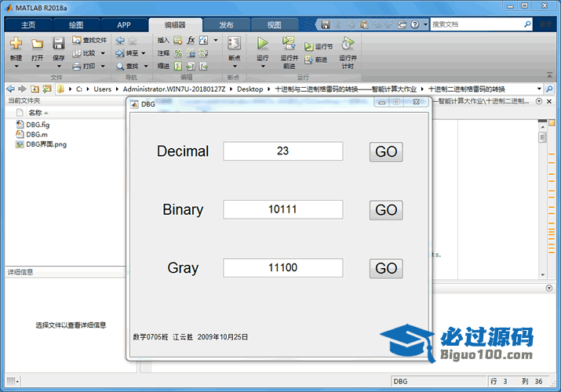Click the smart indent icon beside 缩进
Screen dimensions: 561x392
(178, 66)
